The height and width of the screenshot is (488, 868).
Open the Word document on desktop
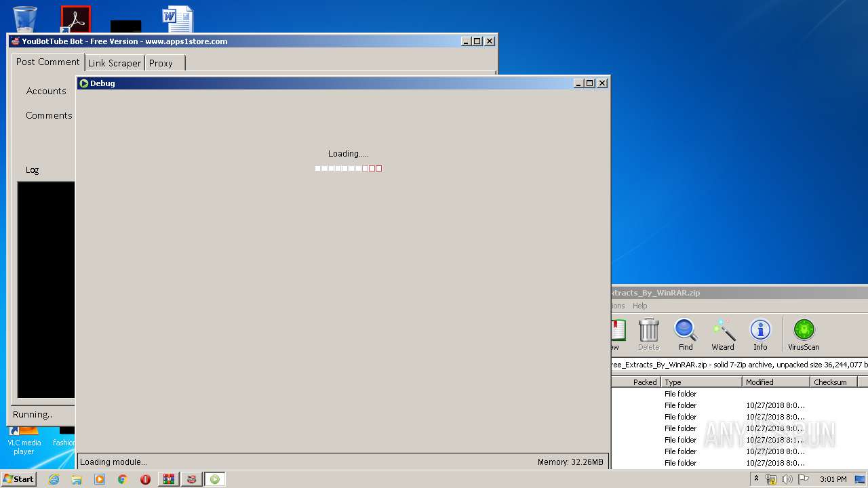178,20
